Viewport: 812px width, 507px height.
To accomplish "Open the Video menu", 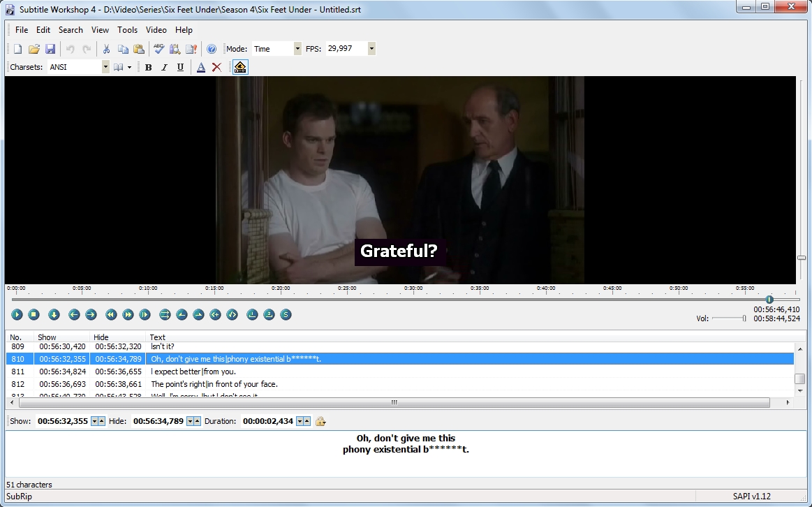I will click(156, 30).
